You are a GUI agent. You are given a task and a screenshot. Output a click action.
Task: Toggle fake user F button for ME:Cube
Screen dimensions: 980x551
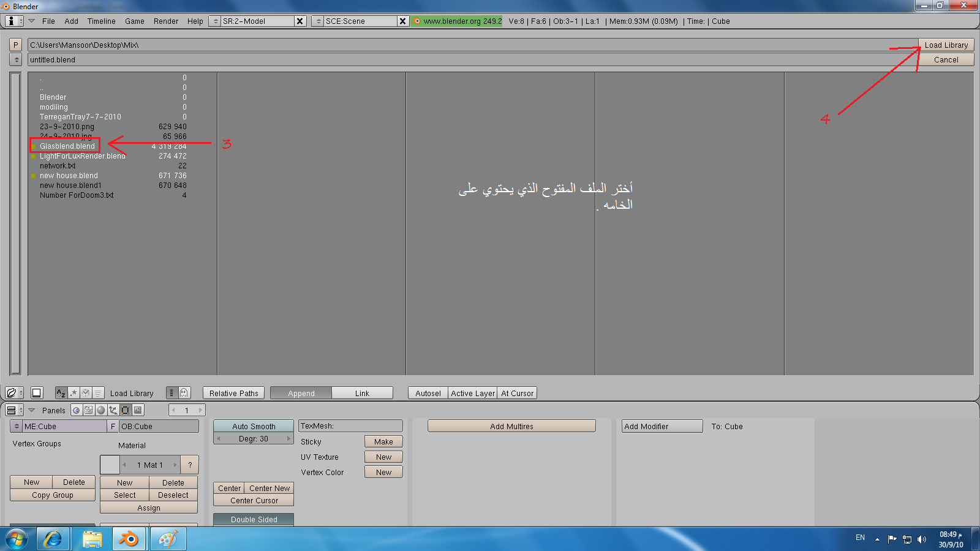pos(113,426)
